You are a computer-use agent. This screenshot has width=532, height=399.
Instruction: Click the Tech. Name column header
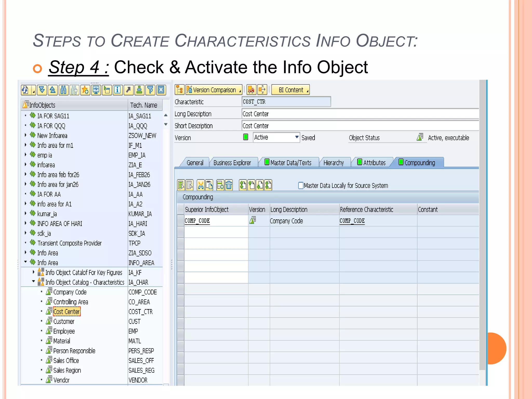(x=145, y=105)
